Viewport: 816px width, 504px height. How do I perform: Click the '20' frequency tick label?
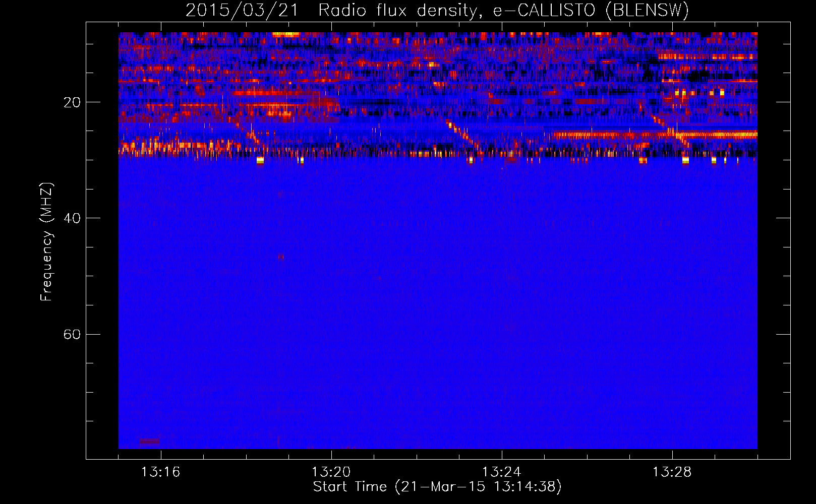point(72,102)
